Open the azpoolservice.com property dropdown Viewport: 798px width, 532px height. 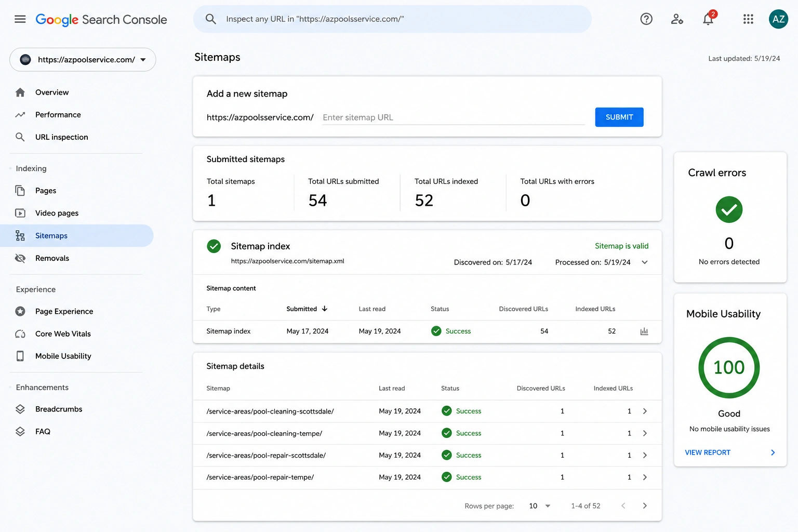pos(83,60)
